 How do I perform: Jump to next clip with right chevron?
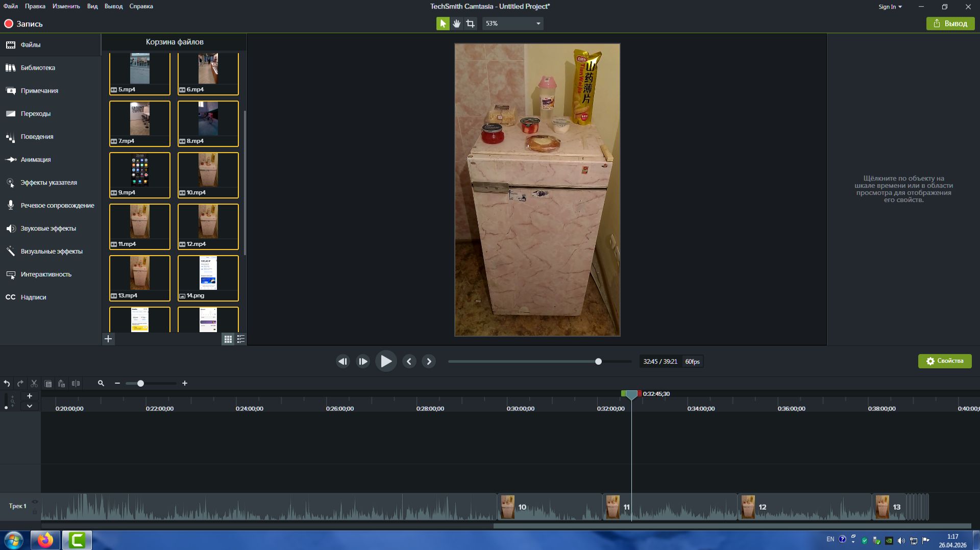coord(429,361)
